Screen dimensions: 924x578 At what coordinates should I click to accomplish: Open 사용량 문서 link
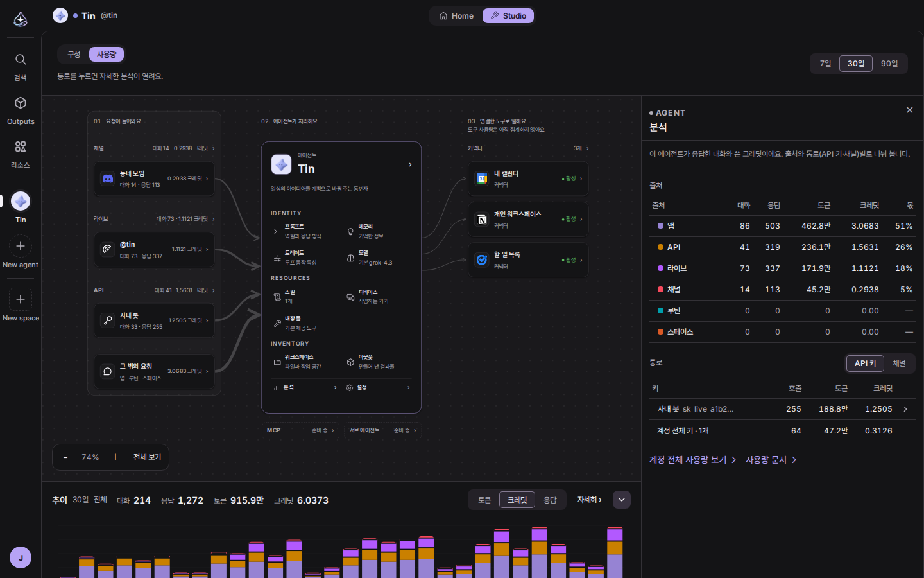[x=771, y=460]
